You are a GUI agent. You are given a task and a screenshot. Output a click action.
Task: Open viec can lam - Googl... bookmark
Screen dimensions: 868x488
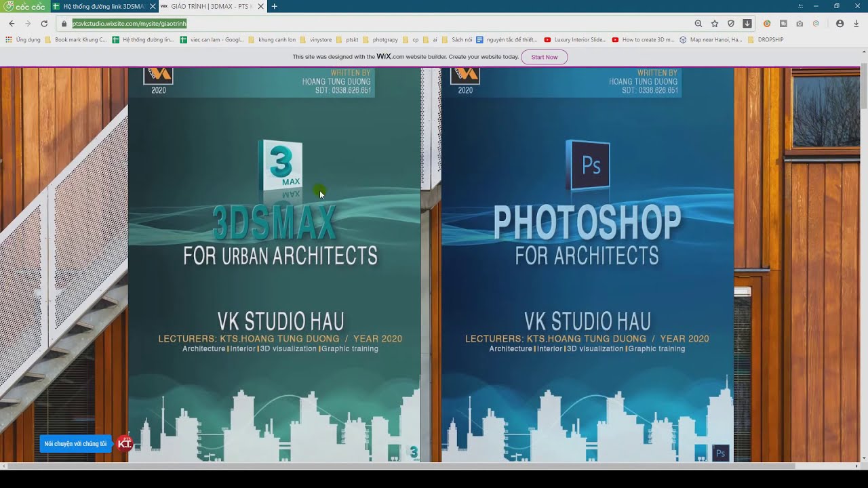[212, 39]
